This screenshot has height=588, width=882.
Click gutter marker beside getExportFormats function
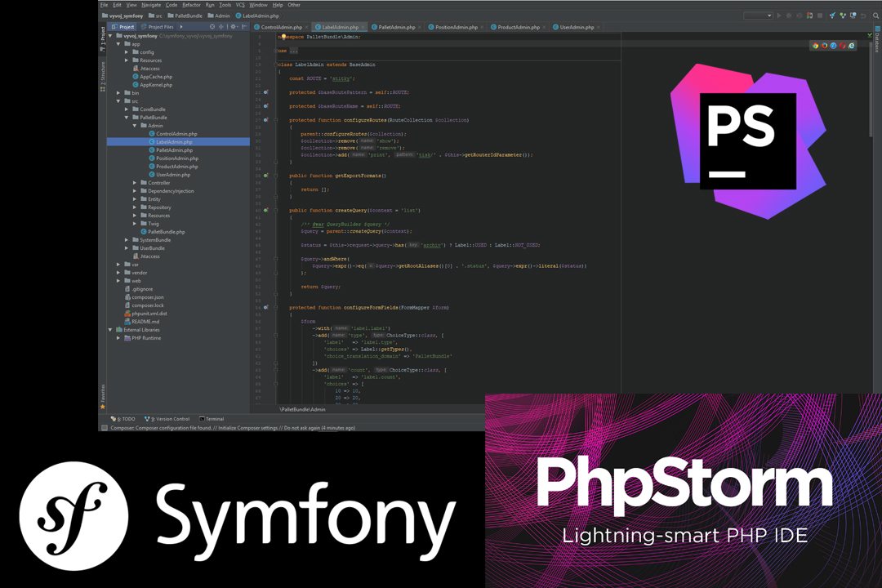click(265, 176)
